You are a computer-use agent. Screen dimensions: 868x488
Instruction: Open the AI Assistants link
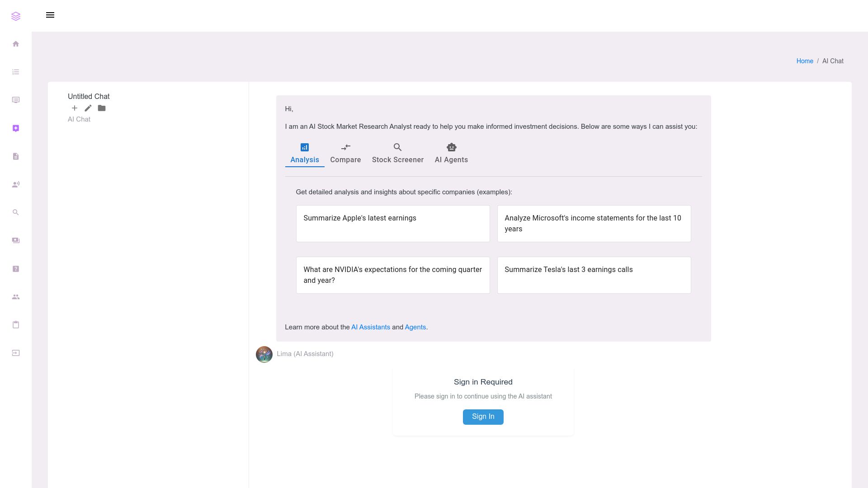tap(371, 327)
